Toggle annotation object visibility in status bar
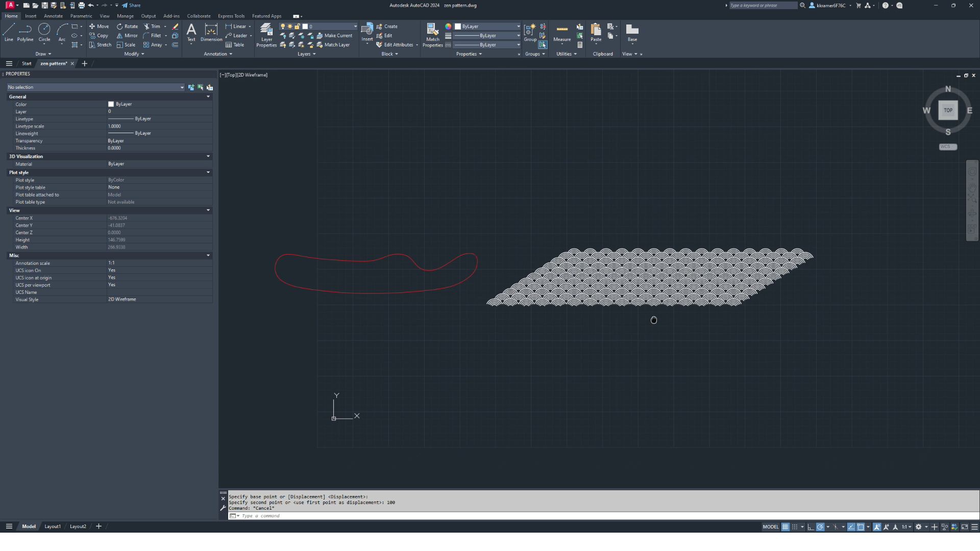 pyautogui.click(x=877, y=527)
